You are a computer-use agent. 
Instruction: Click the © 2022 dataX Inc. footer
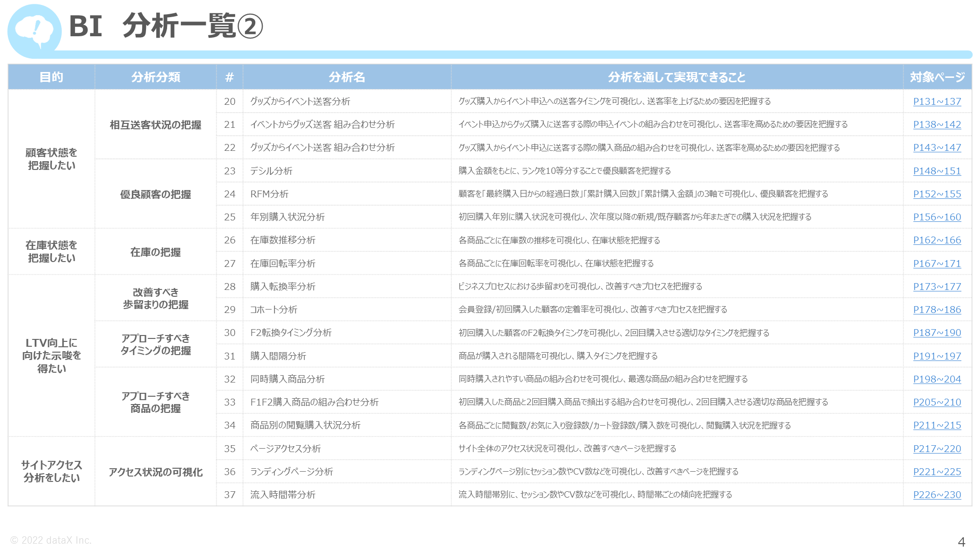pyautogui.click(x=51, y=540)
